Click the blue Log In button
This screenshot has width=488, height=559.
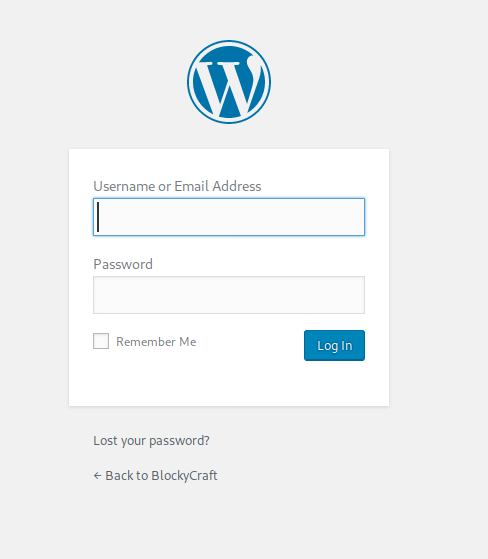334,345
